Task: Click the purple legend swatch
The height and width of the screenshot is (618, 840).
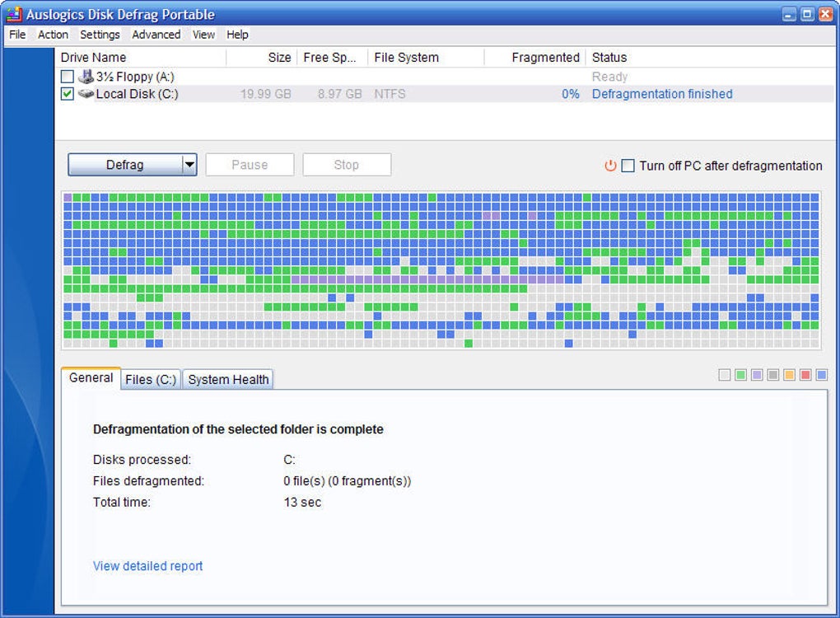Action: click(x=757, y=375)
